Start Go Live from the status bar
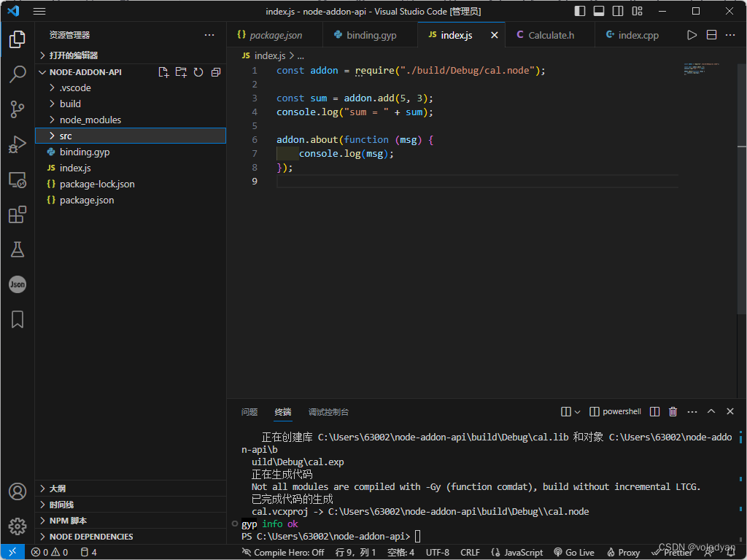Screen dimensions: 747x560 pos(573,552)
